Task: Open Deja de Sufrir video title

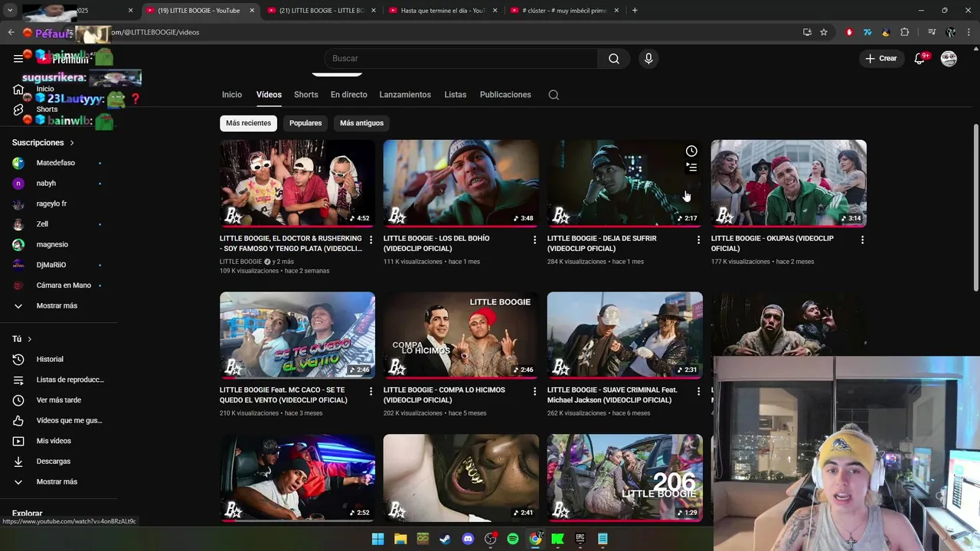Action: [x=602, y=243]
